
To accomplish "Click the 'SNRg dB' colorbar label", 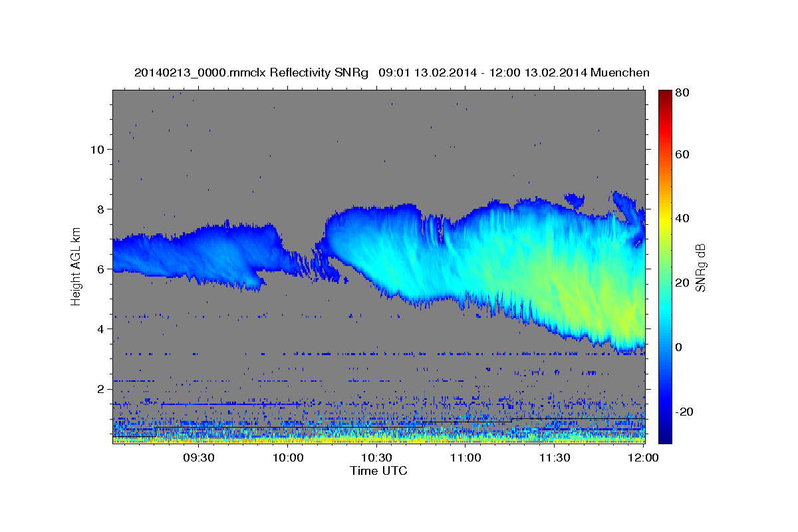I will click(700, 268).
